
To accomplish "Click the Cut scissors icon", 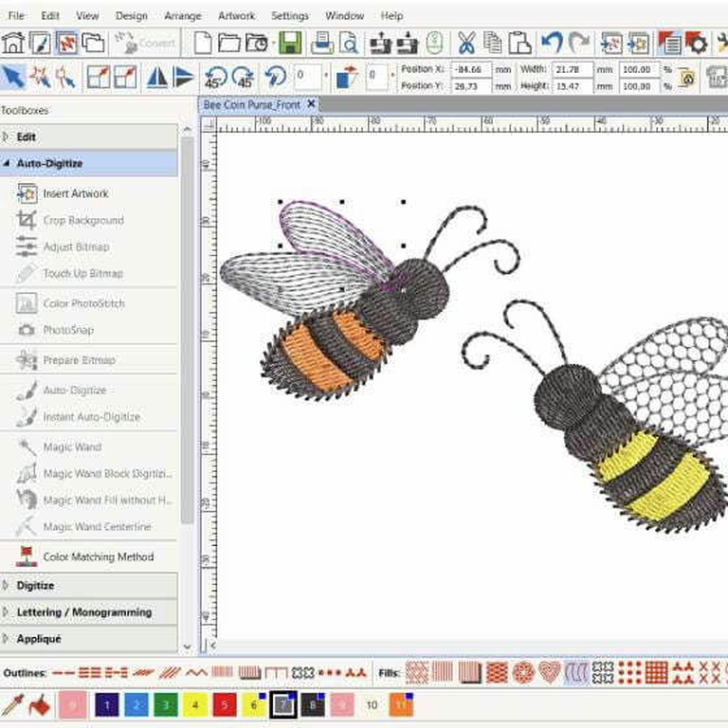I will pos(465,43).
